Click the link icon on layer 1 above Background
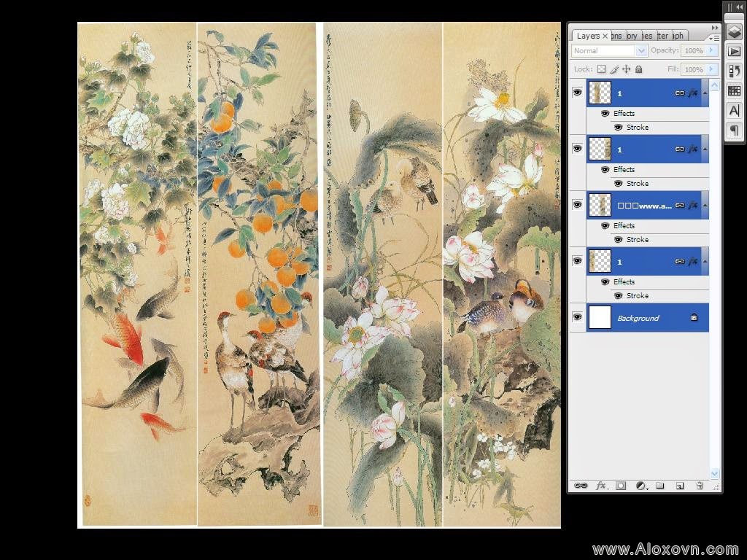Viewport: 747px width, 560px height. click(x=680, y=262)
